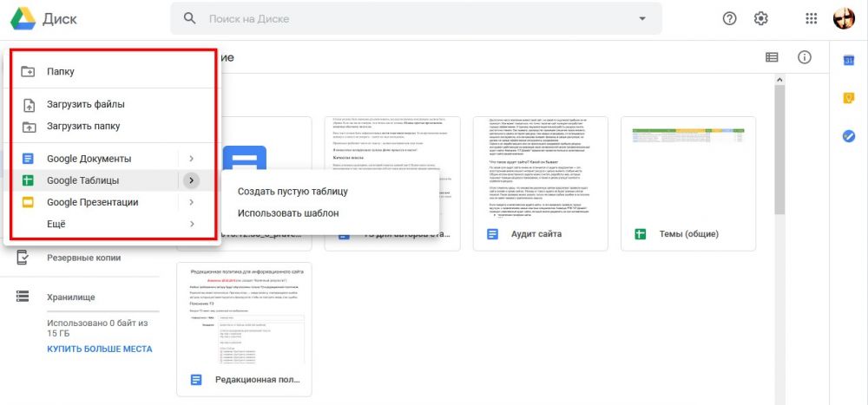Click the Google Drive logo

click(x=23, y=19)
